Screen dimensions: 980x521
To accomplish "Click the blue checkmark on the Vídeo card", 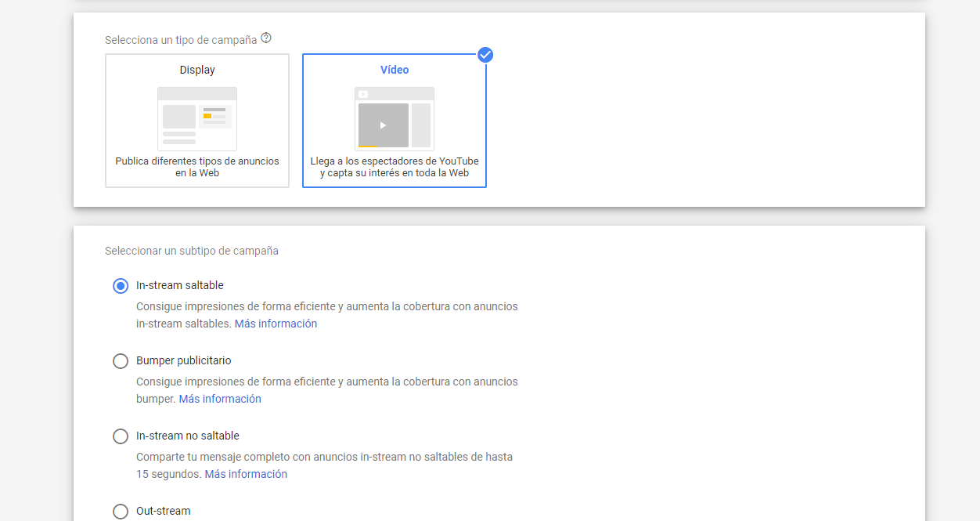I will tap(485, 55).
